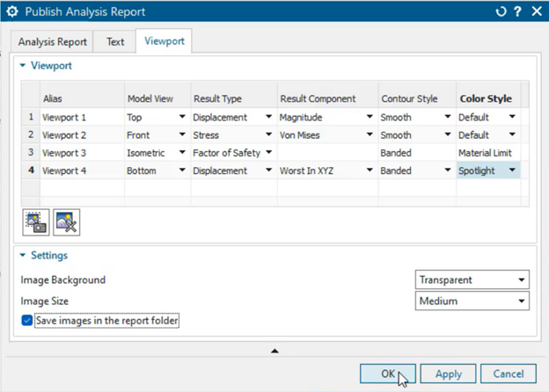The width and height of the screenshot is (549, 392).
Task: Select the Viewport tab
Action: (165, 41)
